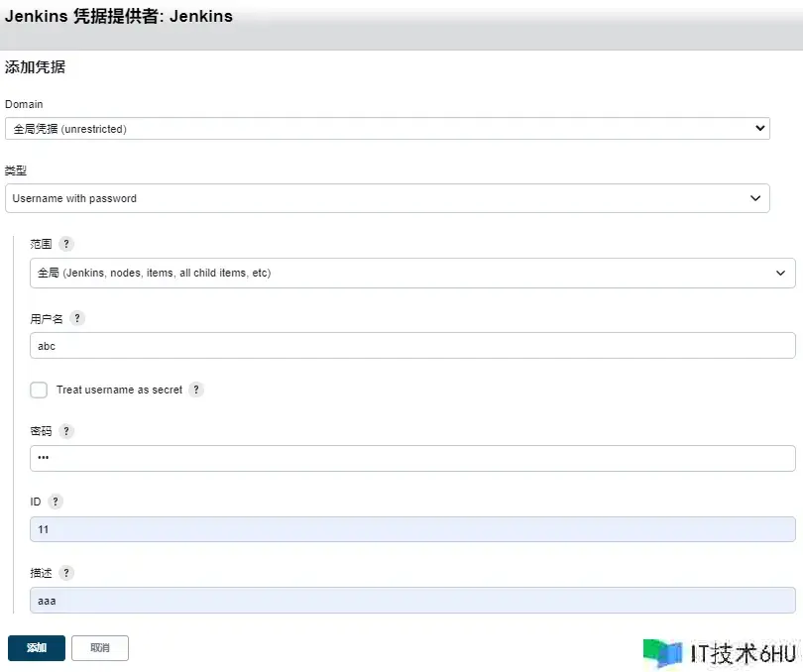Screen dimensions: 803x672
Task: Click the Jenkins 凭据提供者 header title
Action: [119, 17]
